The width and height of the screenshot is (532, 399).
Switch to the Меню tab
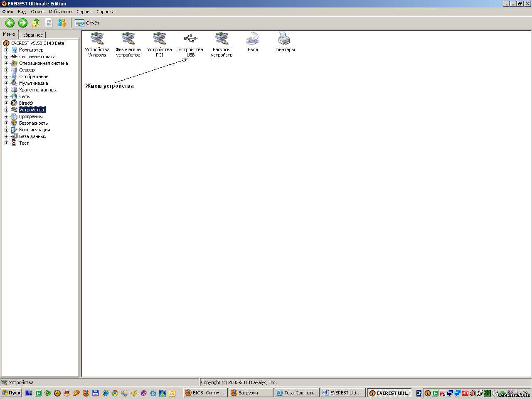click(9, 34)
